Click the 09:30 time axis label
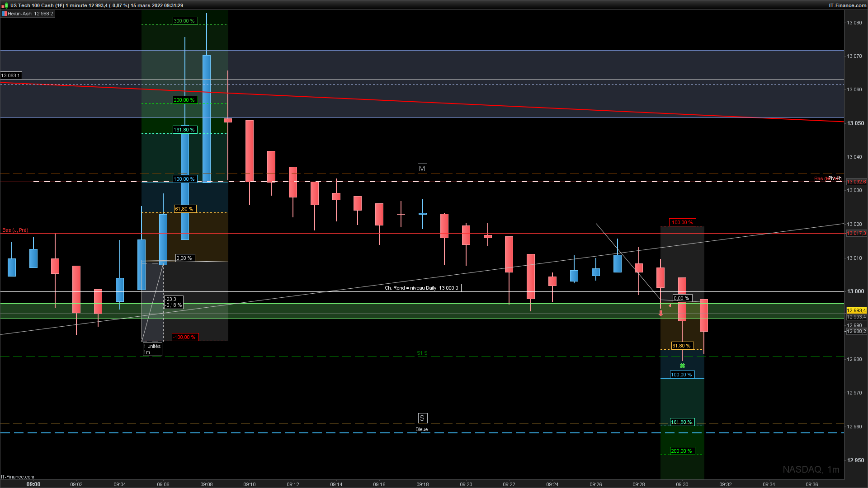Viewport: 868px width, 488px height. pyautogui.click(x=682, y=484)
